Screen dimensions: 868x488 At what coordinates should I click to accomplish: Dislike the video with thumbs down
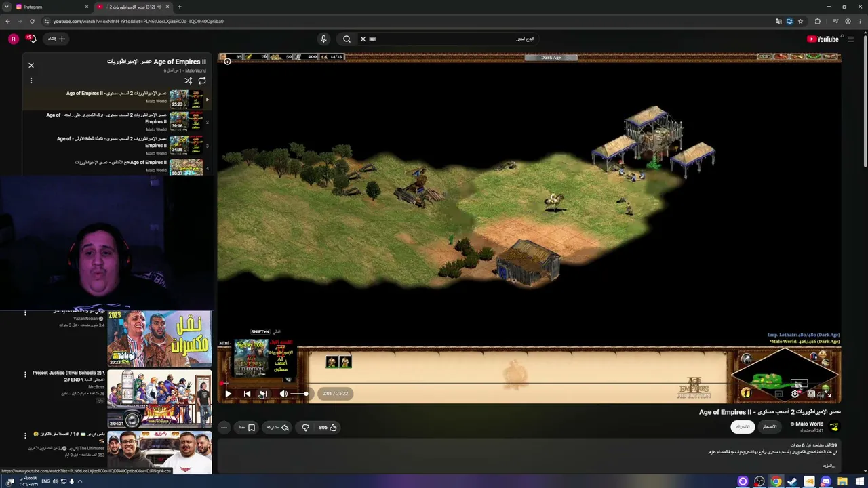[305, 428]
